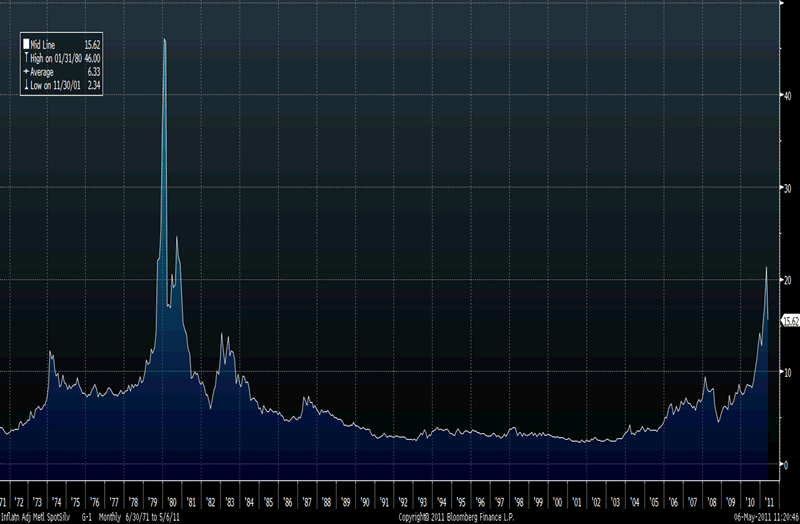Click the 20 tick on price axis

tap(786, 280)
